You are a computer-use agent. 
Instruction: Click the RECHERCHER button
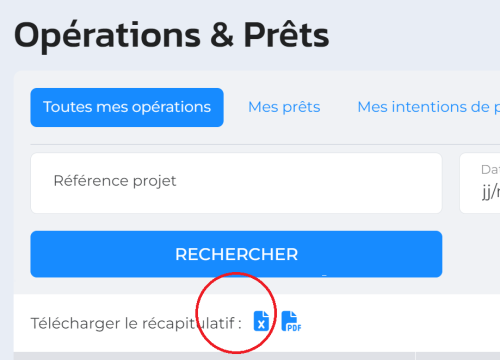tap(236, 254)
